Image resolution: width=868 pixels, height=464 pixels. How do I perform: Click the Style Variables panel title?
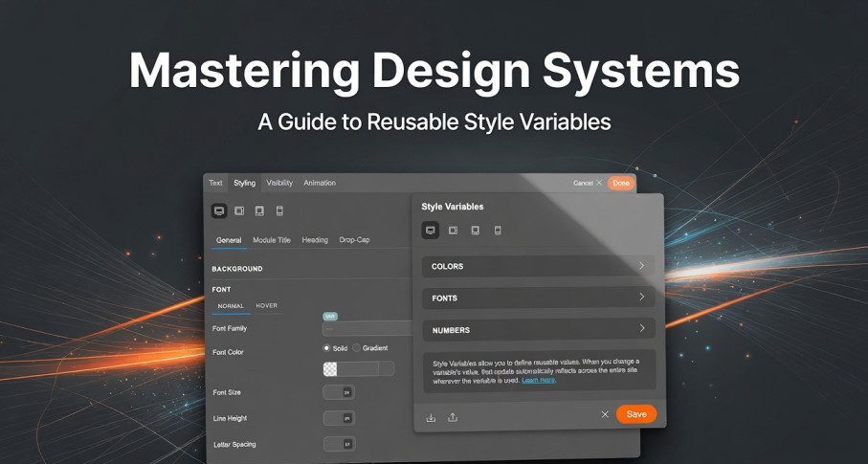(453, 207)
